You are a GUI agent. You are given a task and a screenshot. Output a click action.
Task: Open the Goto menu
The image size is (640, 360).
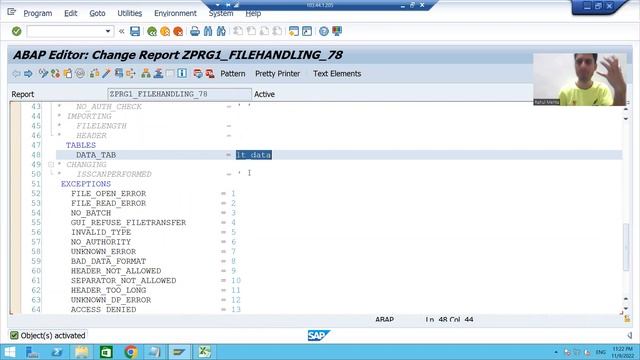coord(97,13)
